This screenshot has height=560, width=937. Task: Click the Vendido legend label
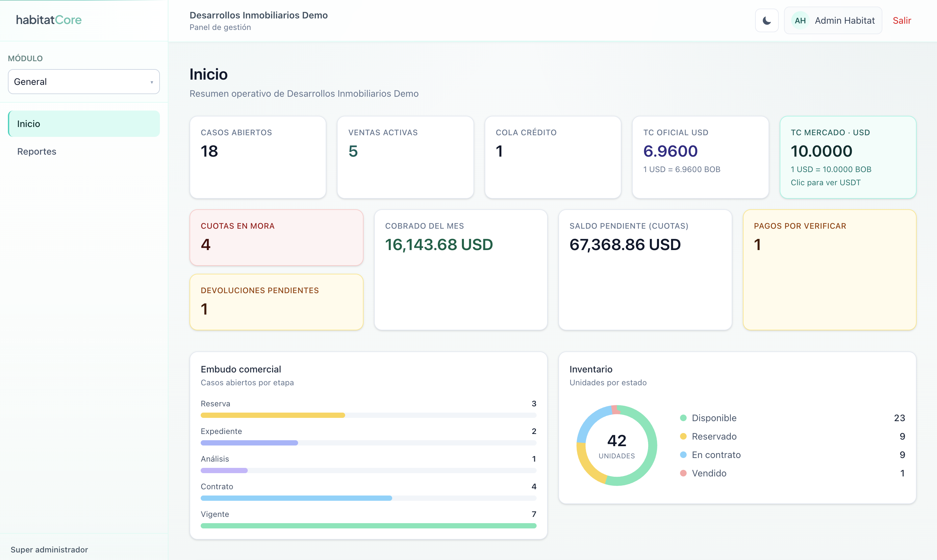pyautogui.click(x=709, y=473)
